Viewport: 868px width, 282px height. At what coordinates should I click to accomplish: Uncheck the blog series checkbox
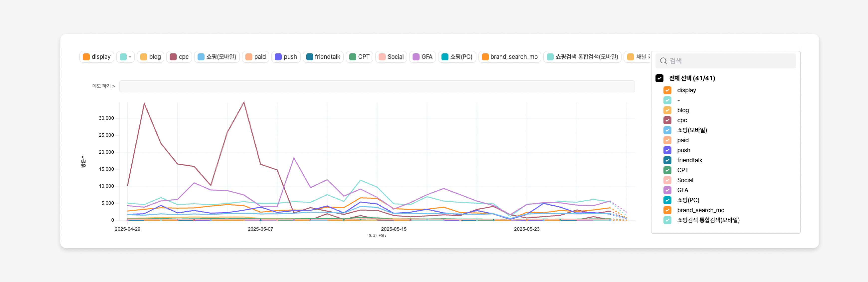click(x=667, y=110)
